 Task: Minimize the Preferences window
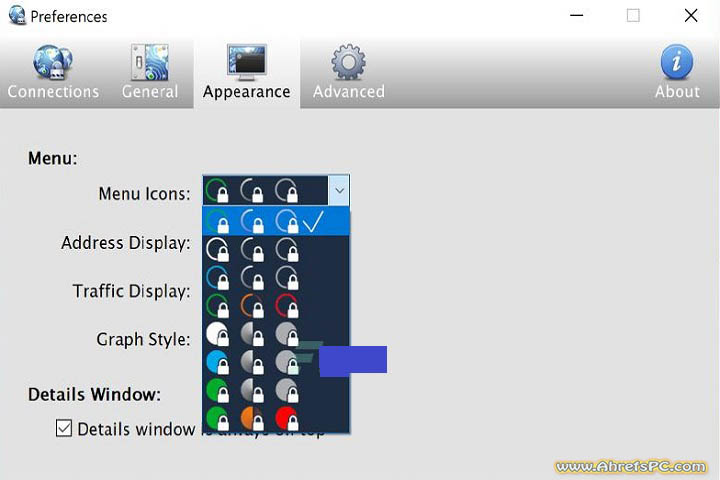(x=576, y=16)
